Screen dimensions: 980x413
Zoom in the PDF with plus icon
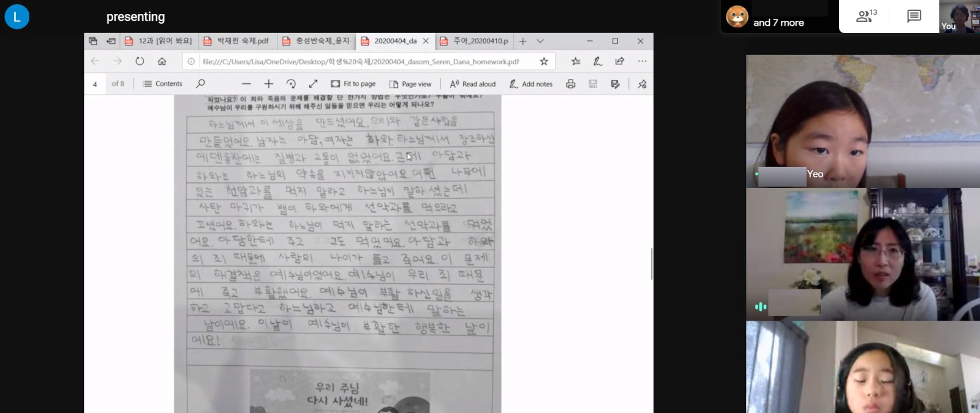click(268, 84)
